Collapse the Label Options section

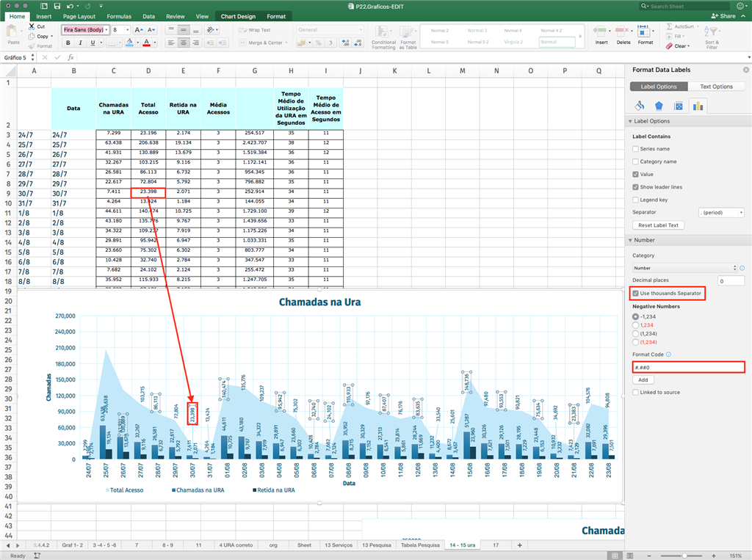point(629,121)
